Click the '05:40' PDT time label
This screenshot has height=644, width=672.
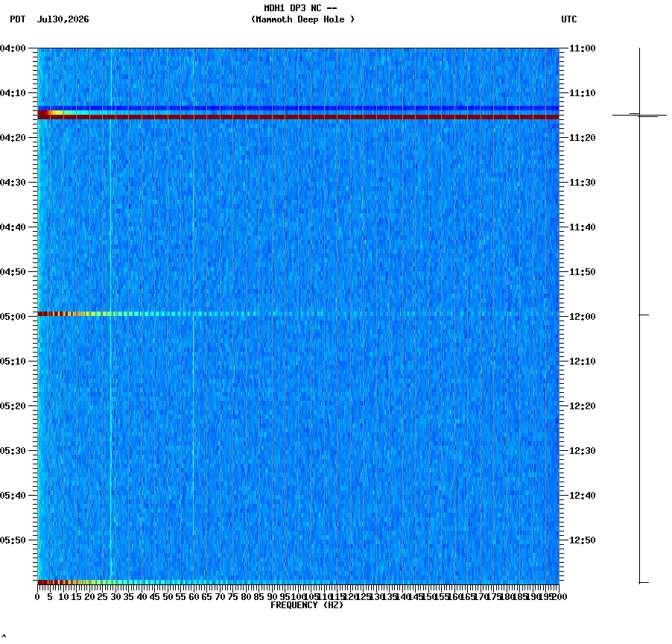pyautogui.click(x=13, y=496)
